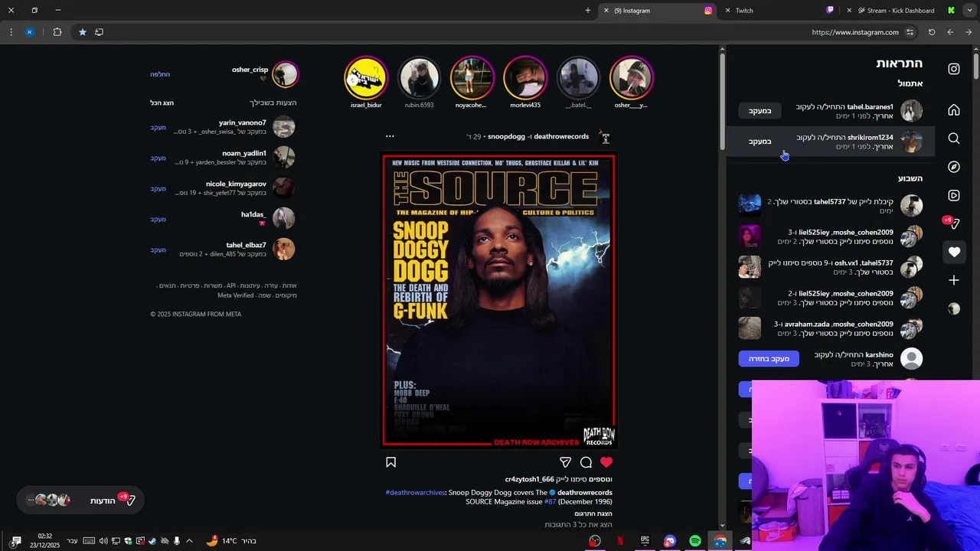Open Direct Messages with the +9 badge

pyautogui.click(x=952, y=223)
